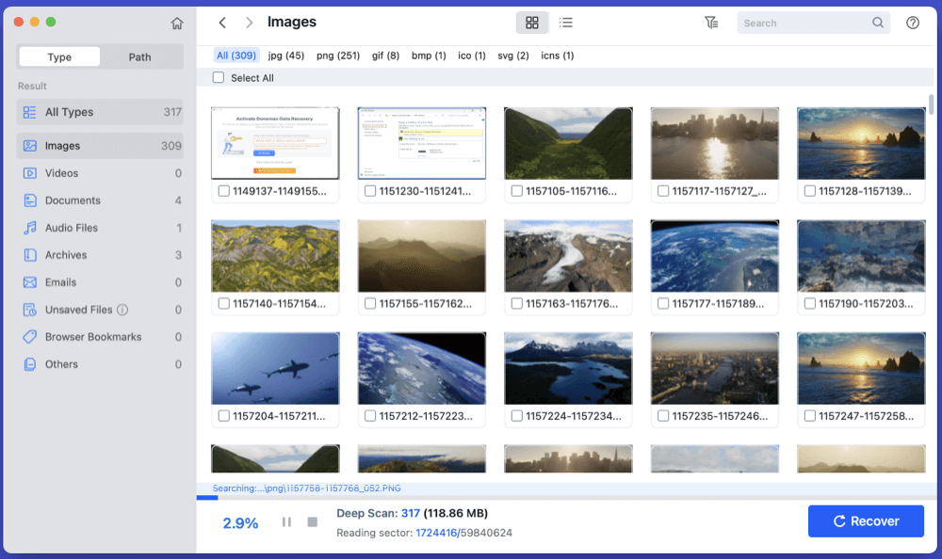Image resolution: width=942 pixels, height=560 pixels.
Task: Switch to list view layout
Action: [x=566, y=22]
